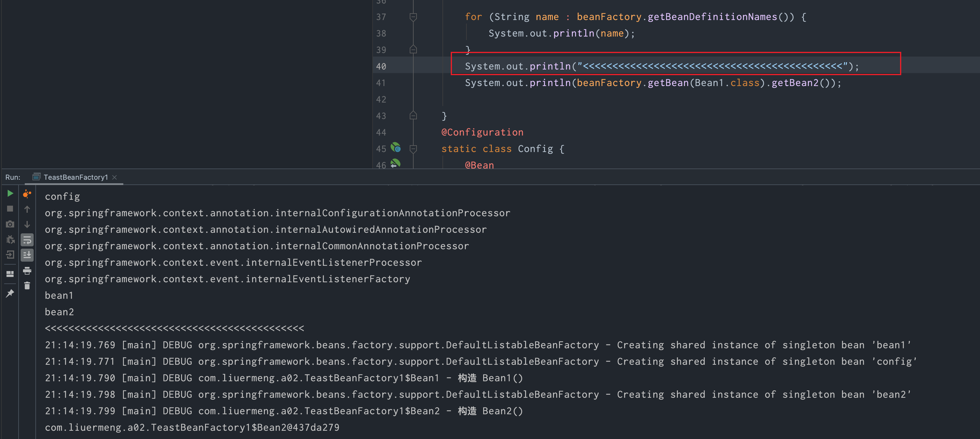The image size is (980, 439).
Task: Click the restore layout icon
Action: tap(10, 274)
